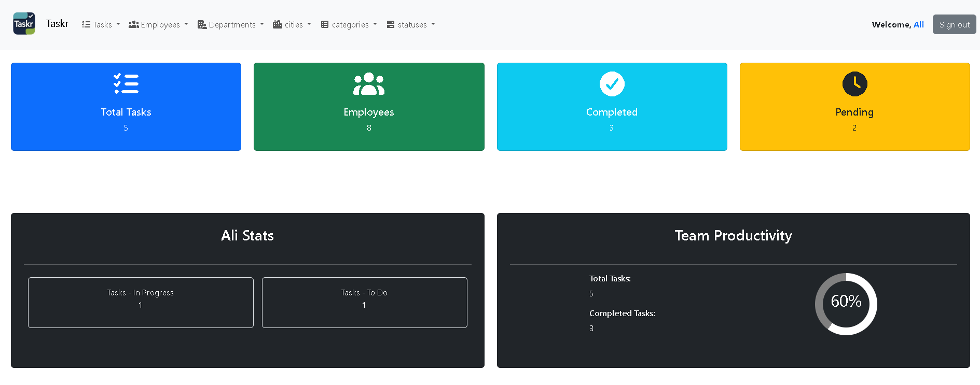Image resolution: width=980 pixels, height=385 pixels.
Task: Click the 60% productivity progress ring
Action: point(846,304)
